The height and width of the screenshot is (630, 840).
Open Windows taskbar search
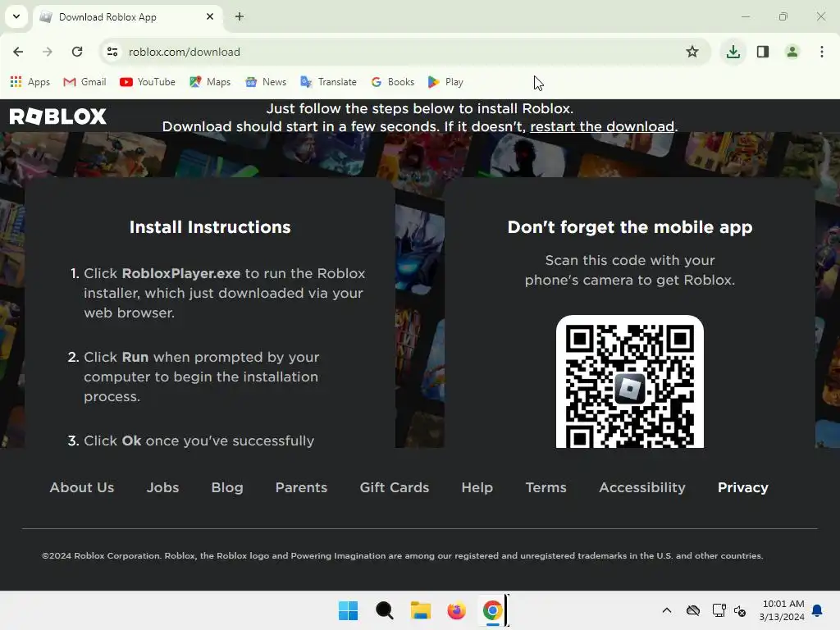click(x=384, y=610)
